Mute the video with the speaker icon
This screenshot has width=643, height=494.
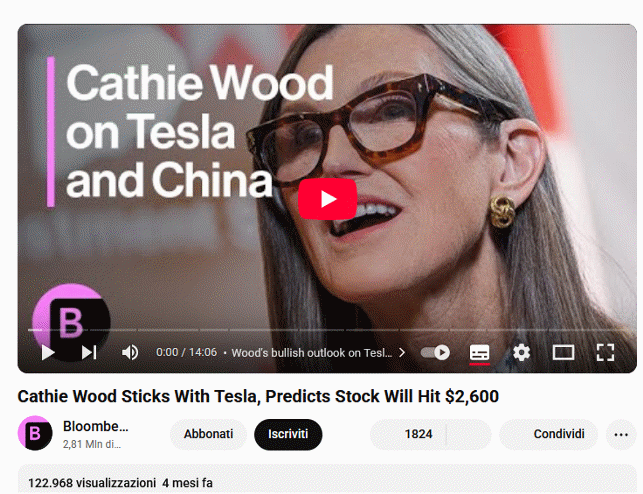click(x=130, y=353)
